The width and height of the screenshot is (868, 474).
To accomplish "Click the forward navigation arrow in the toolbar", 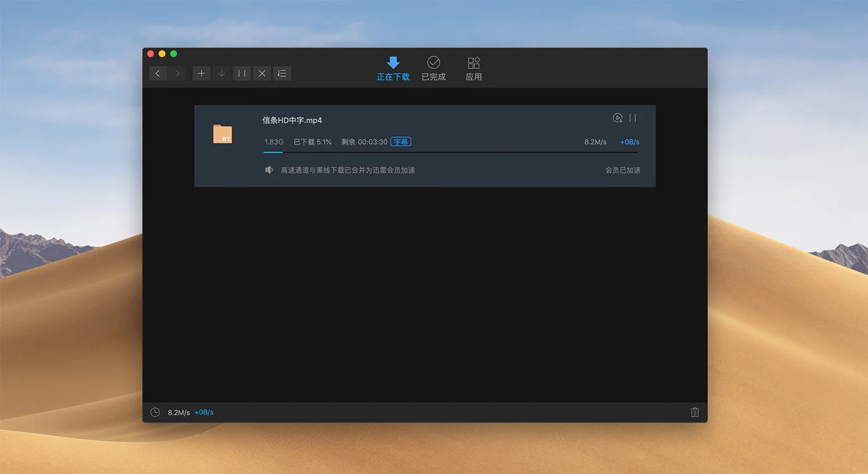I will click(x=178, y=74).
